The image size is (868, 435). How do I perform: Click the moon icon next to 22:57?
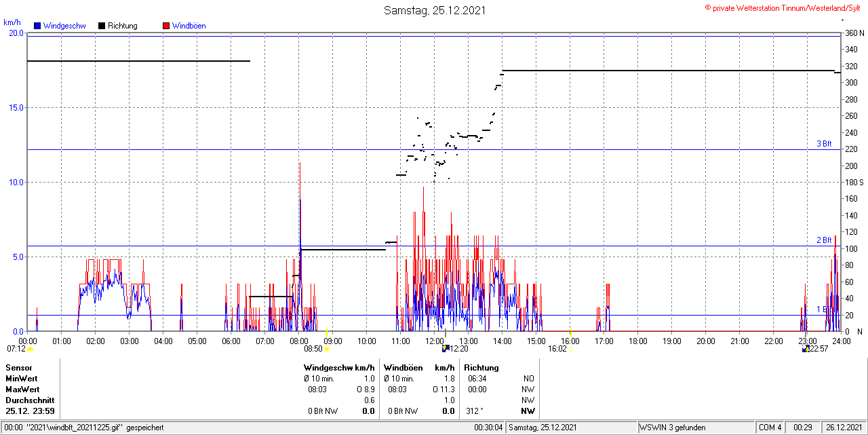[806, 349]
